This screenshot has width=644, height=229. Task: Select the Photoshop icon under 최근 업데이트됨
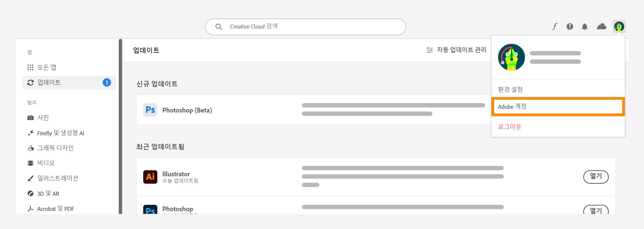click(x=150, y=210)
